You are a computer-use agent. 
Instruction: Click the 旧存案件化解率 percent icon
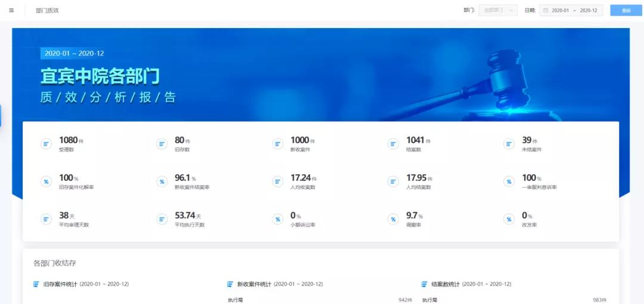[46, 181]
